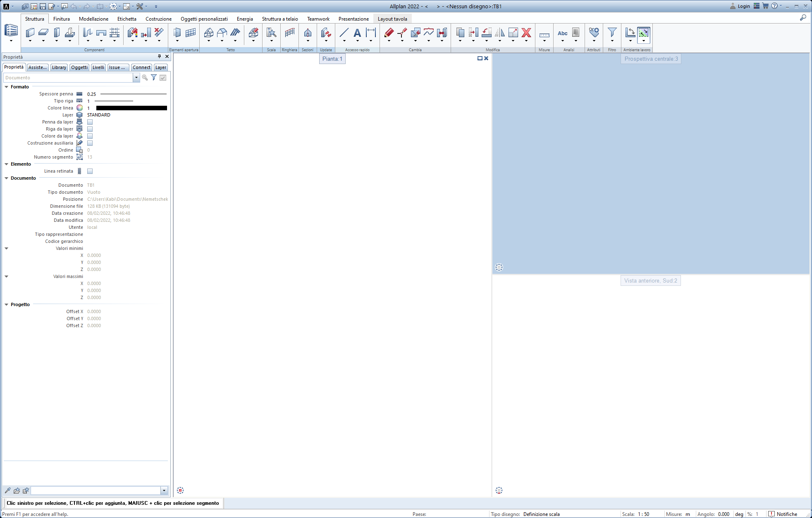Open the Filtro funnel tool
This screenshot has width=812, height=518.
click(x=612, y=33)
